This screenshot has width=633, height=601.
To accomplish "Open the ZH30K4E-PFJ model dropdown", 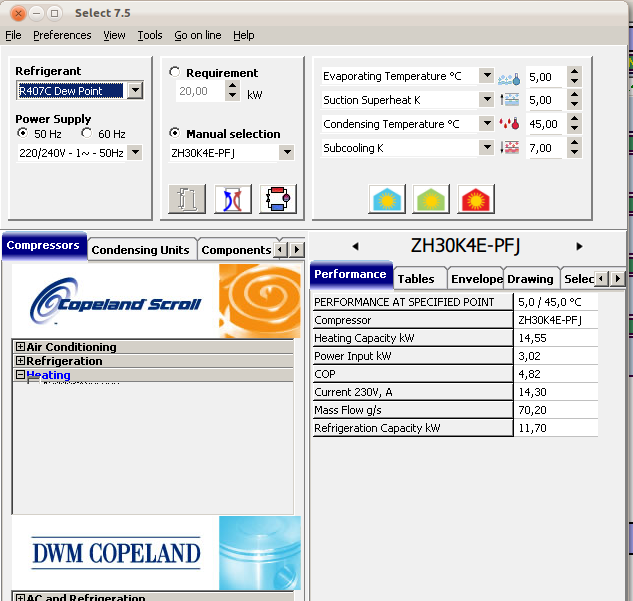I will [x=286, y=153].
